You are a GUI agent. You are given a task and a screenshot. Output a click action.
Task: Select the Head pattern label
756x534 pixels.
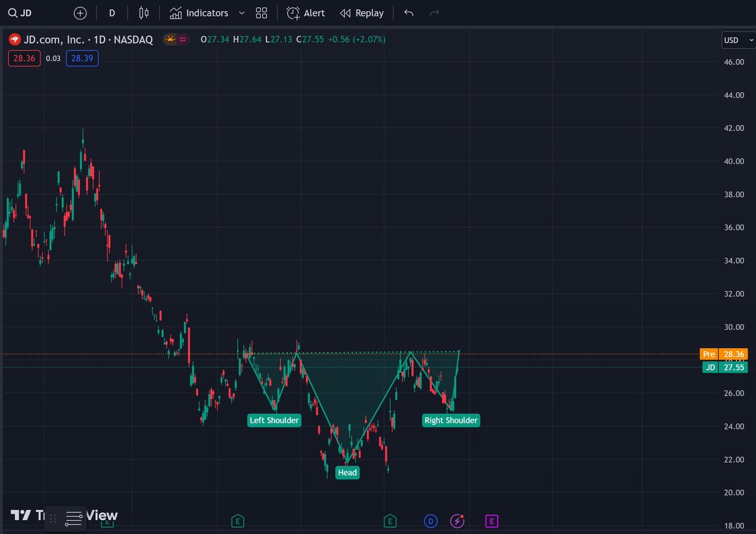pos(347,473)
